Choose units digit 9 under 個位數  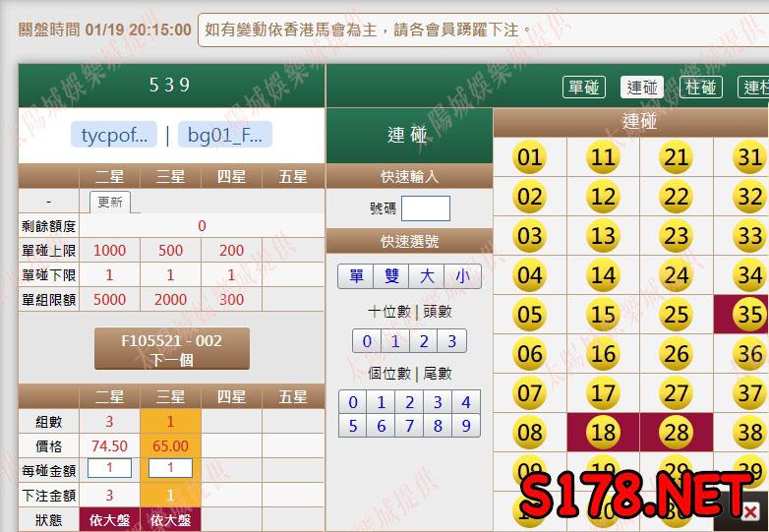(x=466, y=425)
